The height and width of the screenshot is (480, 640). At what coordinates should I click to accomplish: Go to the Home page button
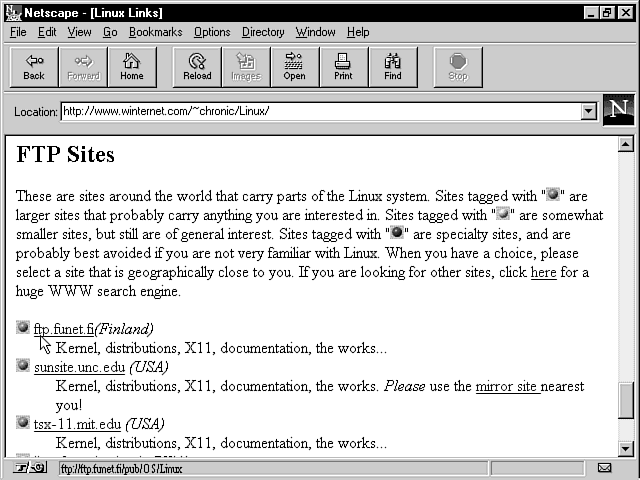tap(132, 67)
